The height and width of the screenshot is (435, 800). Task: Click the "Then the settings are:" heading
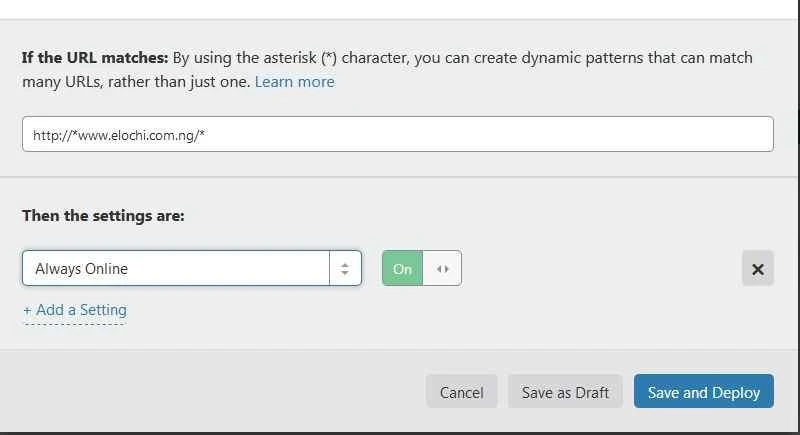click(x=103, y=215)
